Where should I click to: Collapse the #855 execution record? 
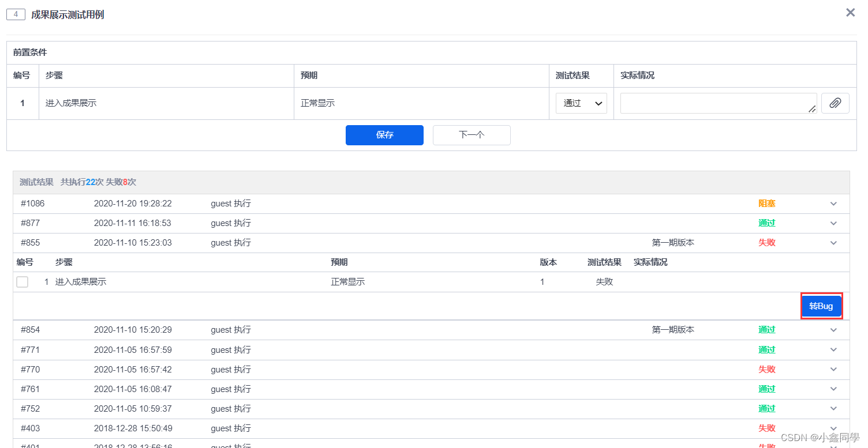click(x=833, y=243)
